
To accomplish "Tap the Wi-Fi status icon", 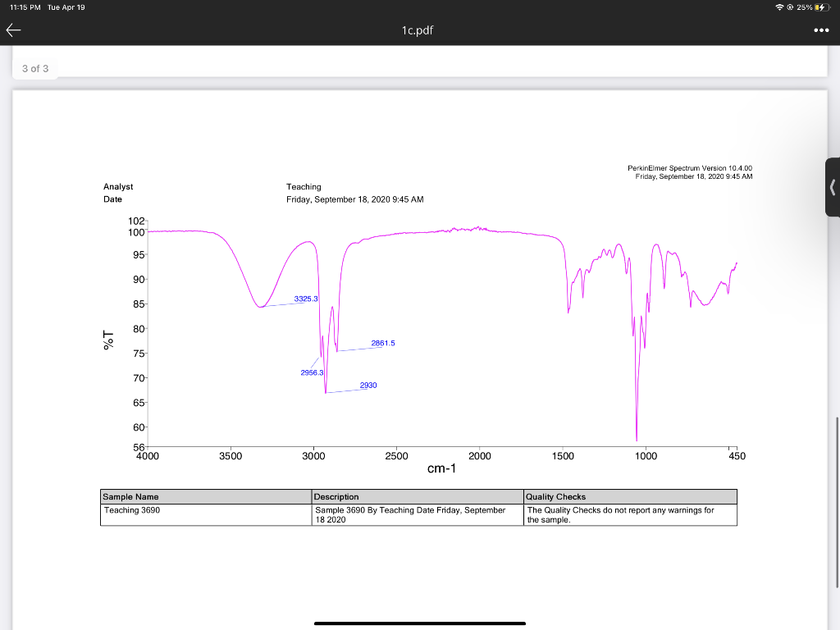I will point(779,7).
